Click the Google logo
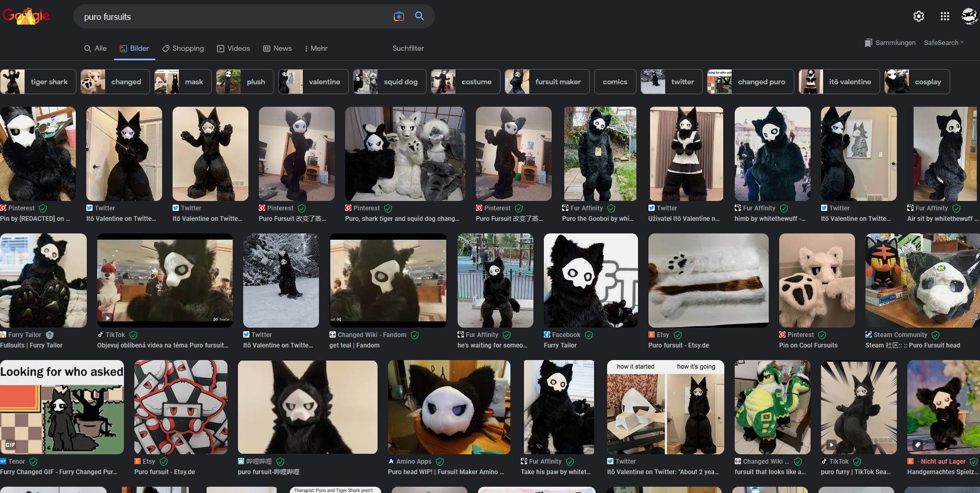 (x=26, y=16)
